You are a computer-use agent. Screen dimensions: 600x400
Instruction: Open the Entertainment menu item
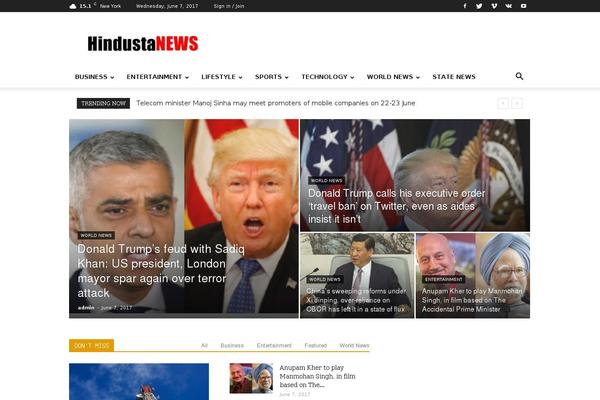pyautogui.click(x=154, y=77)
